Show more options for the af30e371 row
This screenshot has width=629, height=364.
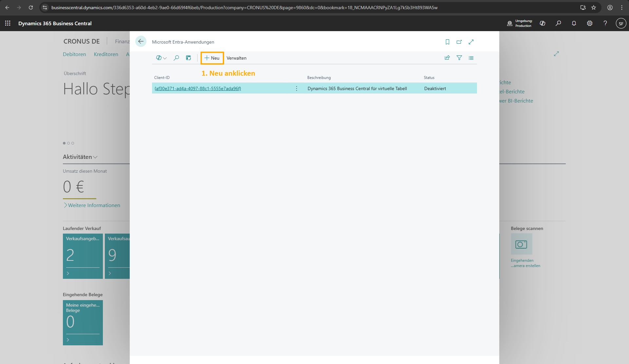click(x=296, y=88)
